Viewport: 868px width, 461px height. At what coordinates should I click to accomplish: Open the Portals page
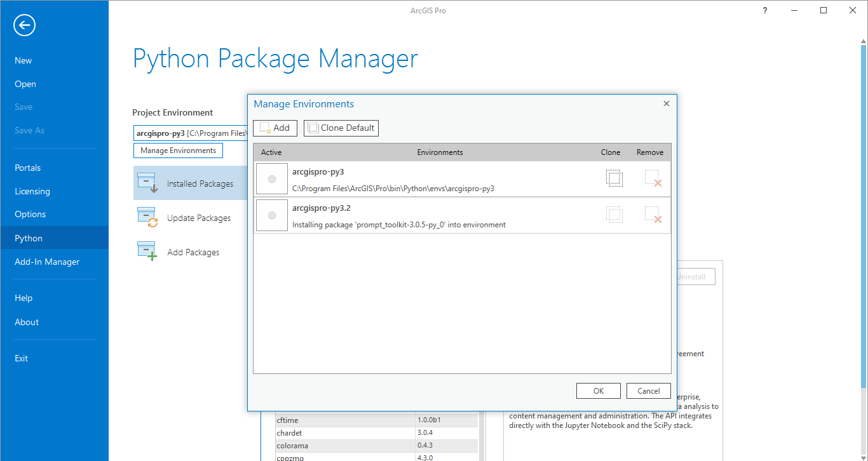pyautogui.click(x=28, y=168)
